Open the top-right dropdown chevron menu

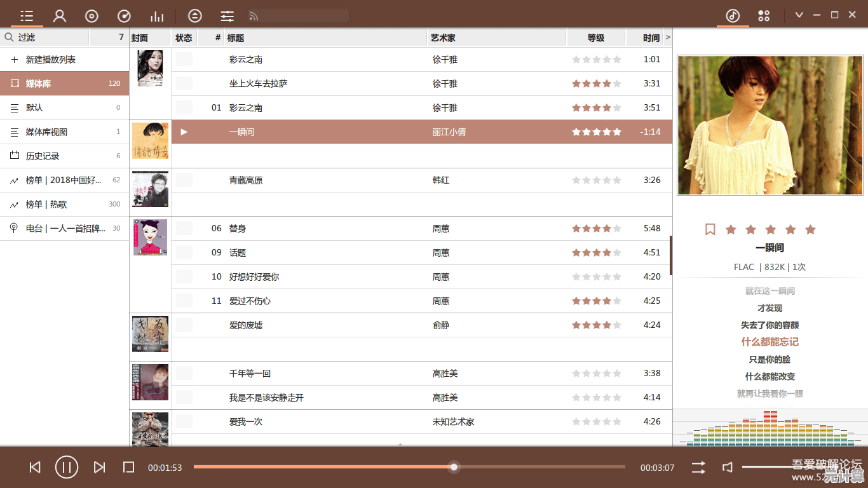coord(799,15)
